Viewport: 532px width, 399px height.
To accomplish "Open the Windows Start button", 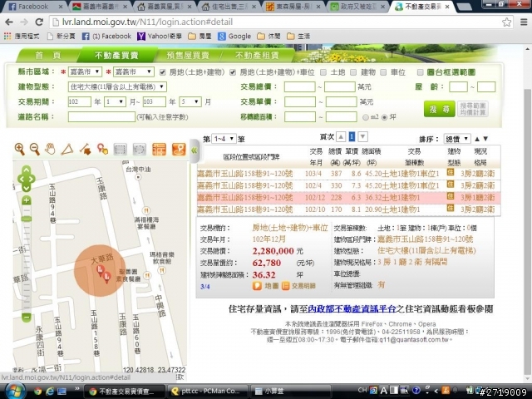I will coord(14,392).
